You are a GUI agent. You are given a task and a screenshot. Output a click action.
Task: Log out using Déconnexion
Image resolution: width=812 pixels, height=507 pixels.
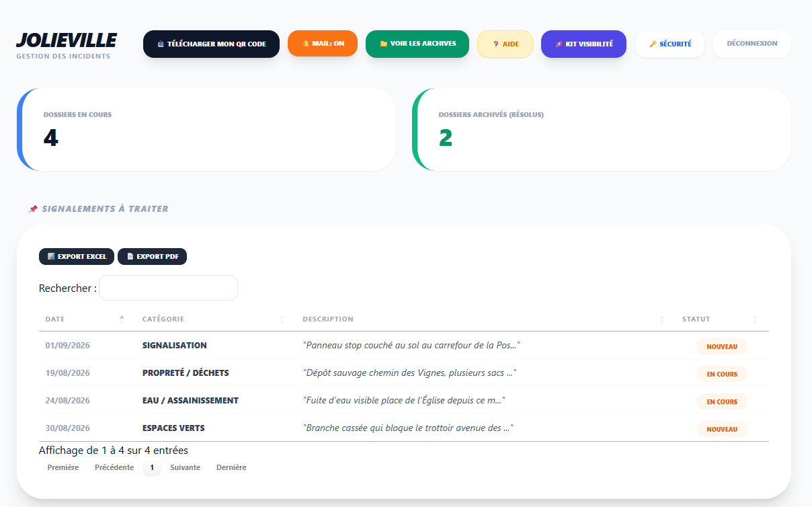[x=752, y=44]
